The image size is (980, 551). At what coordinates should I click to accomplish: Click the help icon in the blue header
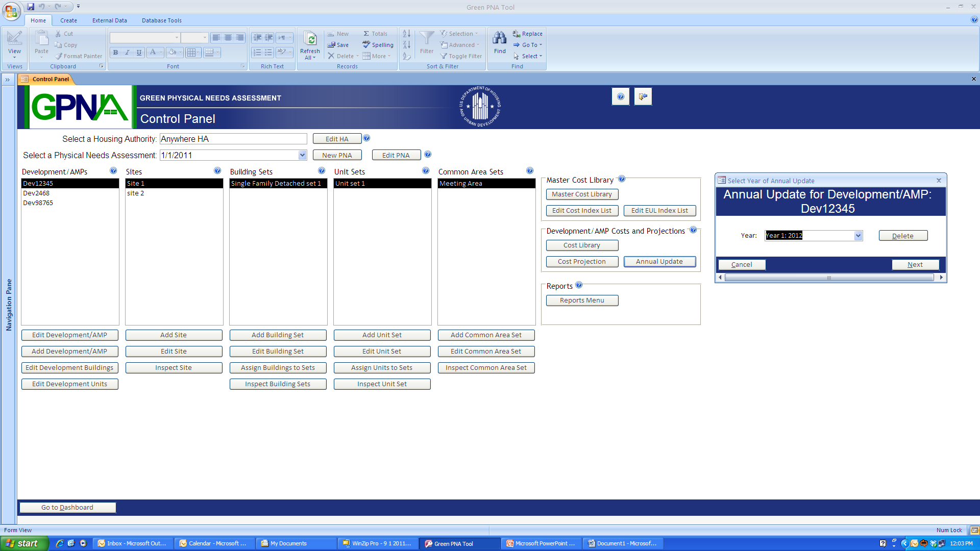click(620, 96)
